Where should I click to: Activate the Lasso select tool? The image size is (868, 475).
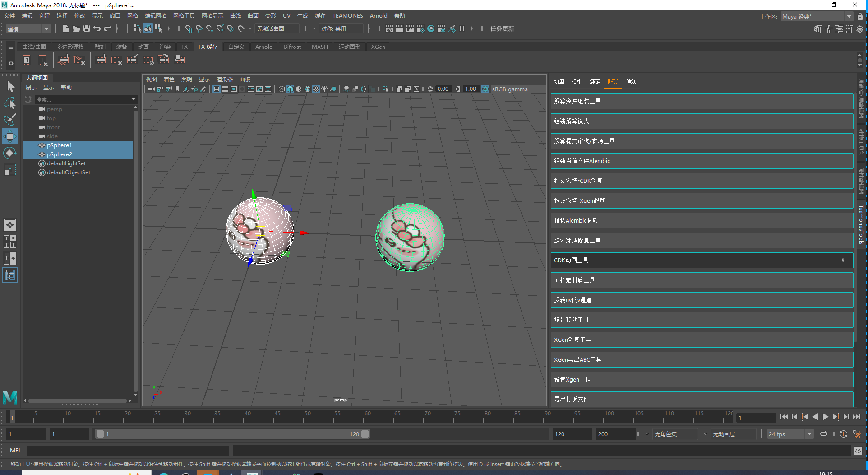click(x=9, y=103)
